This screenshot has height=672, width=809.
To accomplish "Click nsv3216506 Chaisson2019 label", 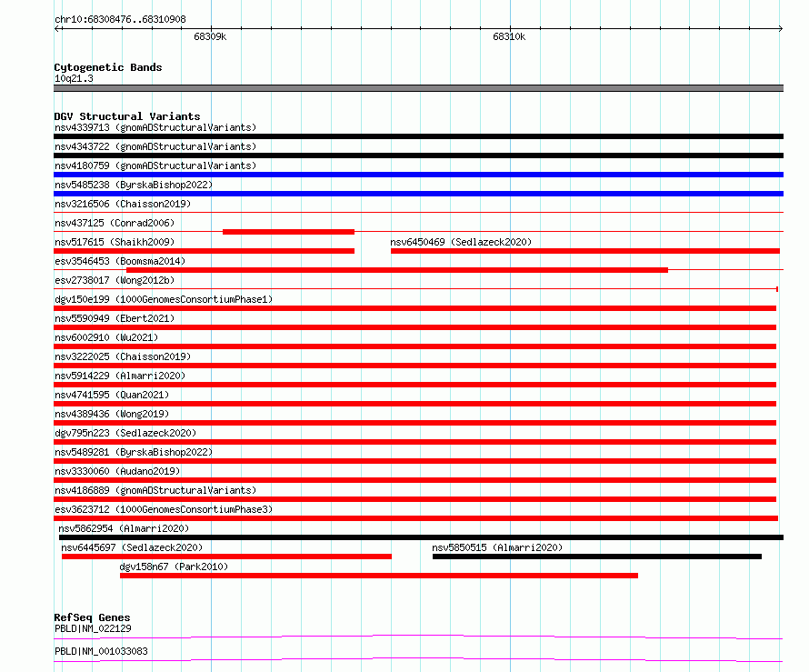I will [123, 204].
